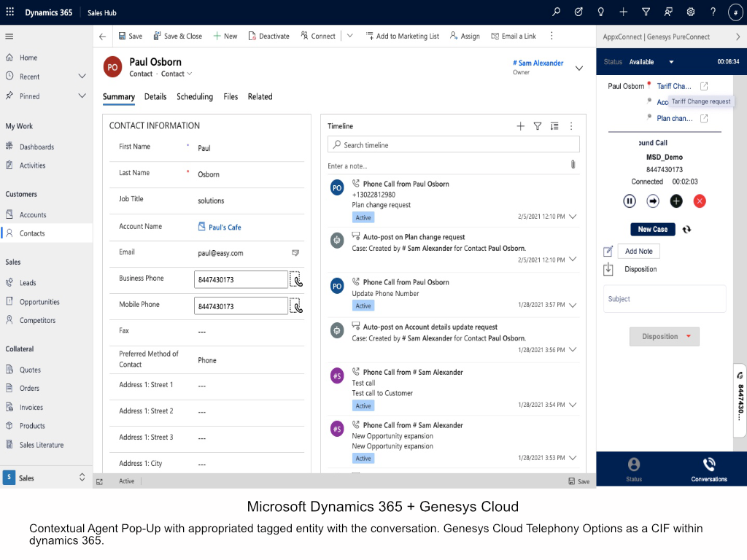
Task: Click the transfer call arrow icon
Action: pos(653,201)
